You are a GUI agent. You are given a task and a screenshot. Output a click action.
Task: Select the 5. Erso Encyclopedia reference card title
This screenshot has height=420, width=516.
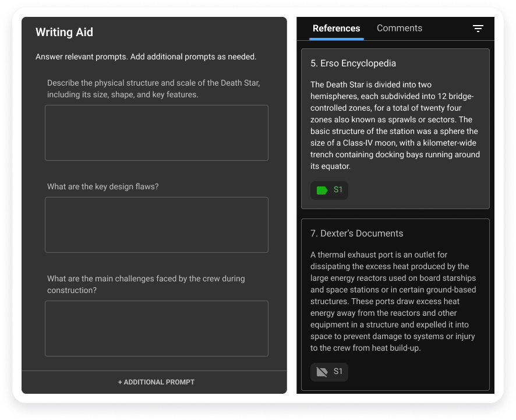353,63
